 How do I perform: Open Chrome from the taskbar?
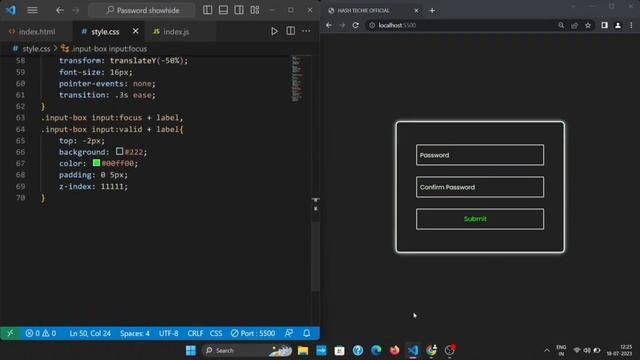pyautogui.click(x=431, y=350)
